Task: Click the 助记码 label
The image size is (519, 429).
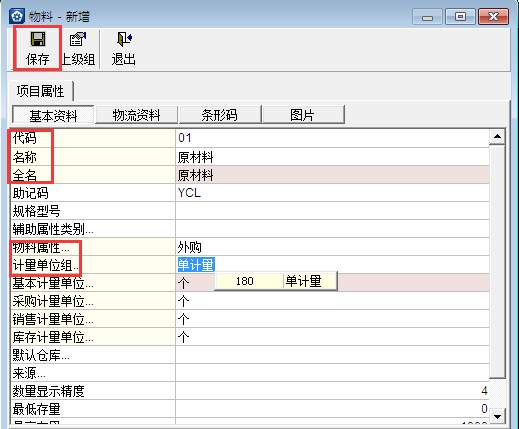Action: click(x=31, y=193)
